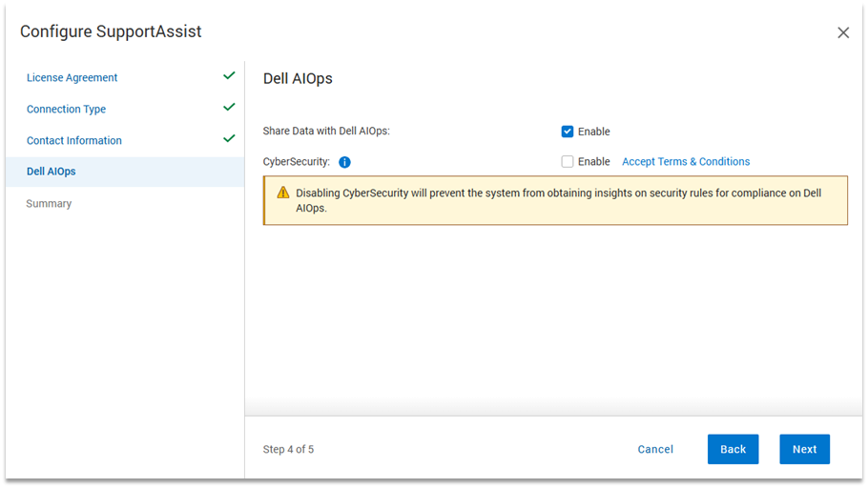The height and width of the screenshot is (488, 868).
Task: Proceed with the Next button
Action: coord(804,449)
